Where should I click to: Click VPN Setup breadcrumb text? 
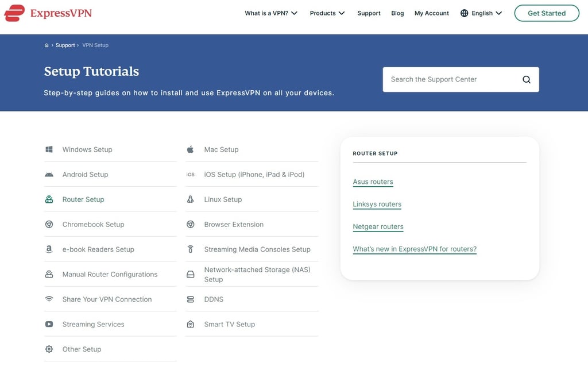tap(95, 45)
